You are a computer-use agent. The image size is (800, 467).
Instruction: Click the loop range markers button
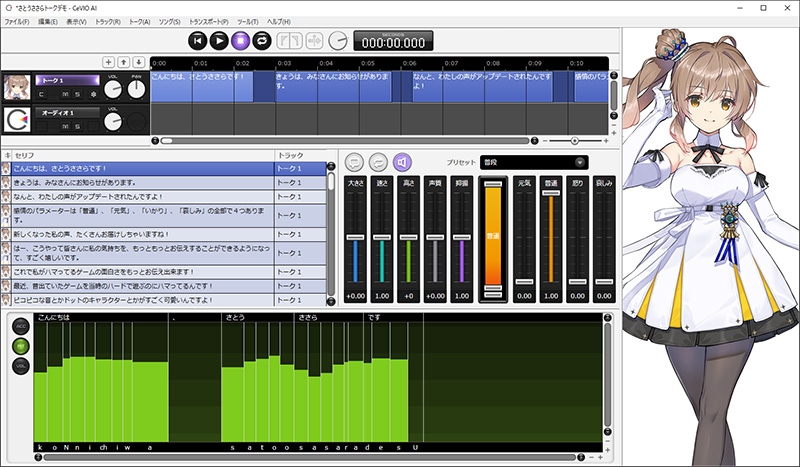(289, 40)
